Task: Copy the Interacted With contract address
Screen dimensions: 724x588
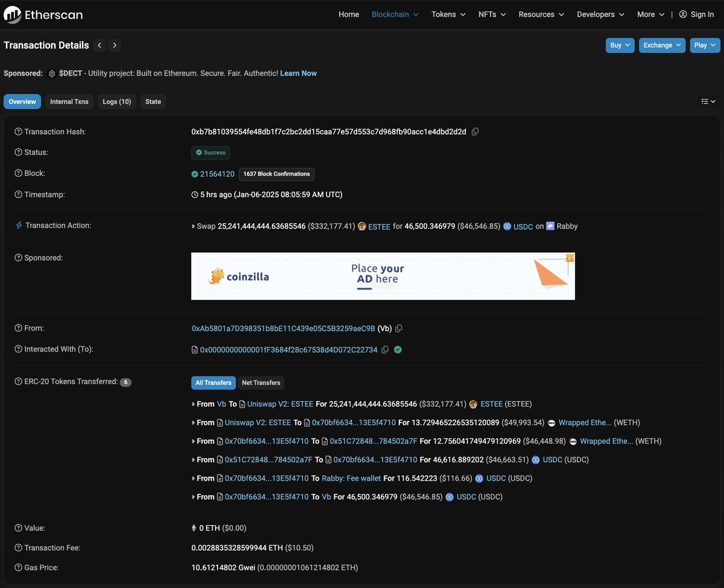Action: [x=385, y=349]
